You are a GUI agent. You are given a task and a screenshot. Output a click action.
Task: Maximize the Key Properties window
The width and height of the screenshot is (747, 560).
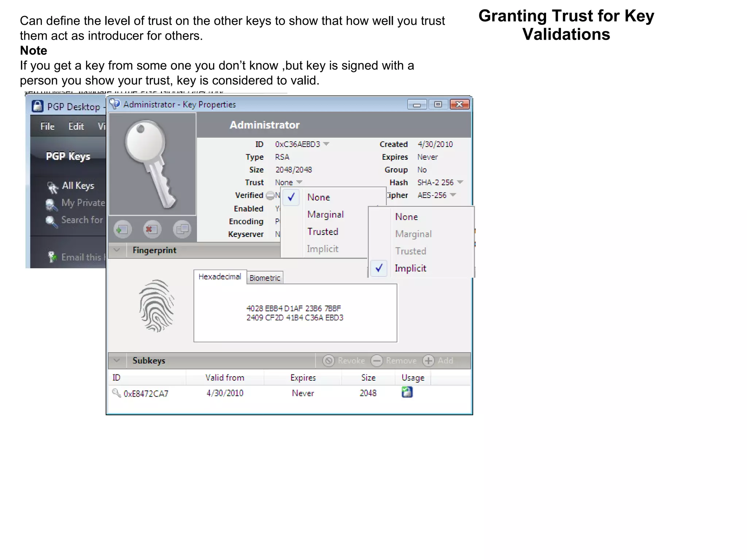(438, 105)
